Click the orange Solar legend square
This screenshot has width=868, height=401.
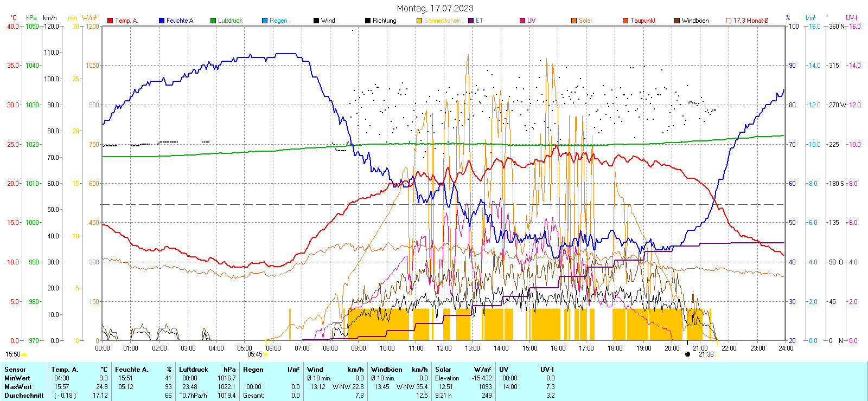click(574, 21)
